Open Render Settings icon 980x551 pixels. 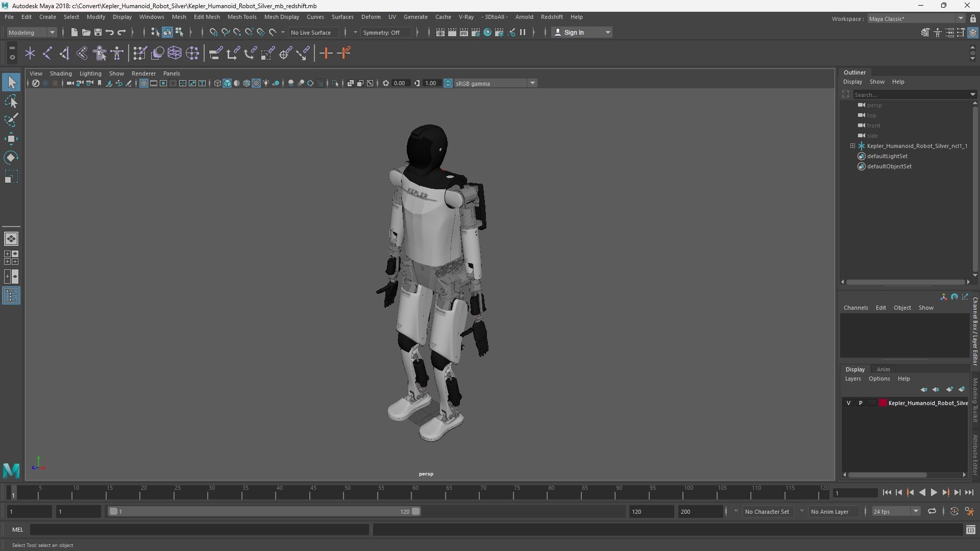tap(476, 32)
